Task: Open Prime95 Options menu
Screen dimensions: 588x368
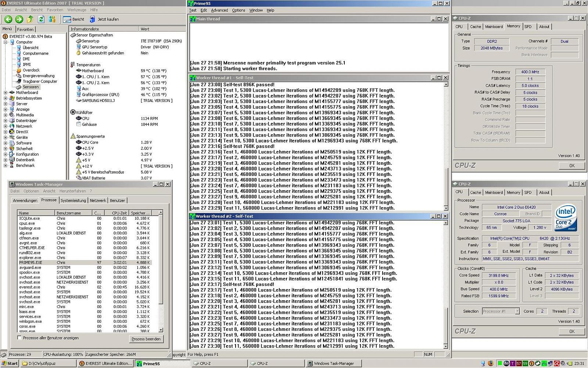Action: tap(239, 10)
